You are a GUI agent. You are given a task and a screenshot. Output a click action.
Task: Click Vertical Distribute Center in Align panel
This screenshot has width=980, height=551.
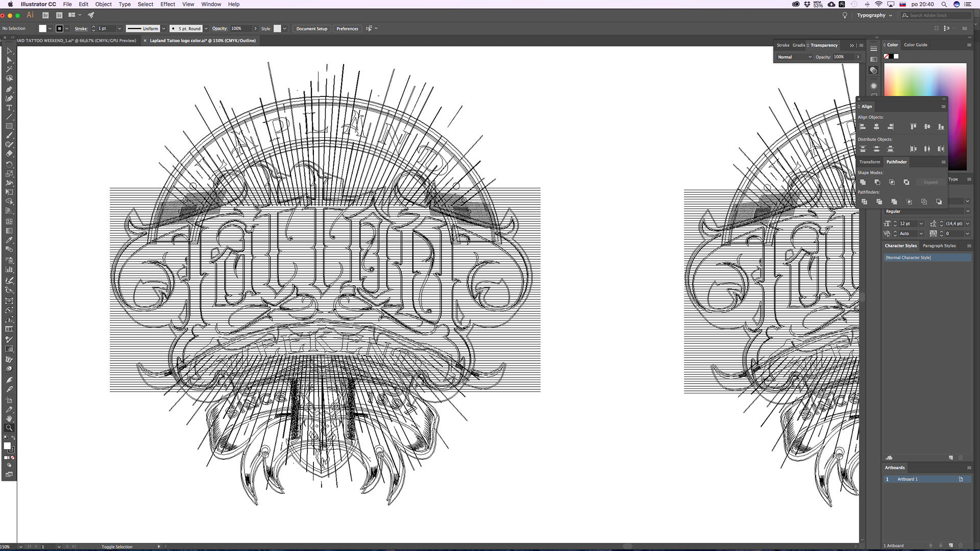coord(876,149)
